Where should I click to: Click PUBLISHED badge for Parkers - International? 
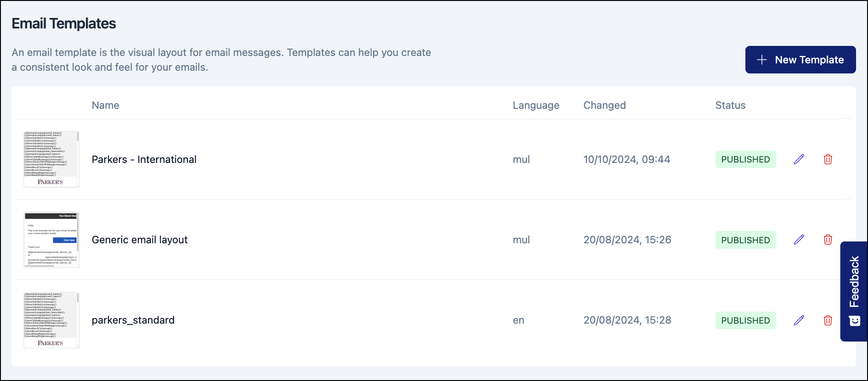point(745,159)
